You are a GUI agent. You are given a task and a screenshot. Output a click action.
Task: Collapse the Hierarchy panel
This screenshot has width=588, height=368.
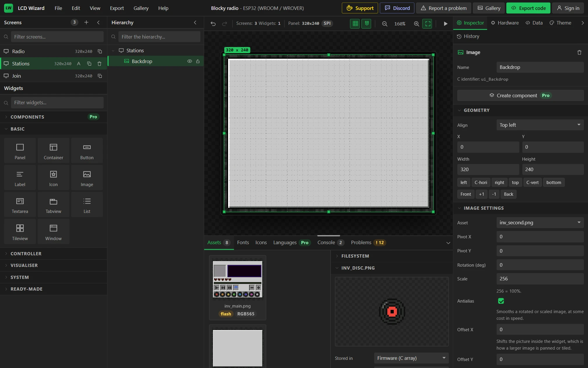tap(195, 22)
